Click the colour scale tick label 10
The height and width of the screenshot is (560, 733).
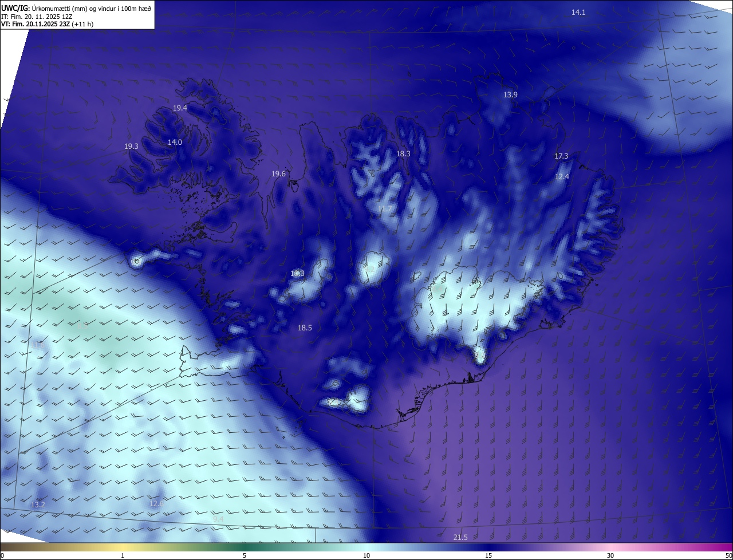click(366, 555)
